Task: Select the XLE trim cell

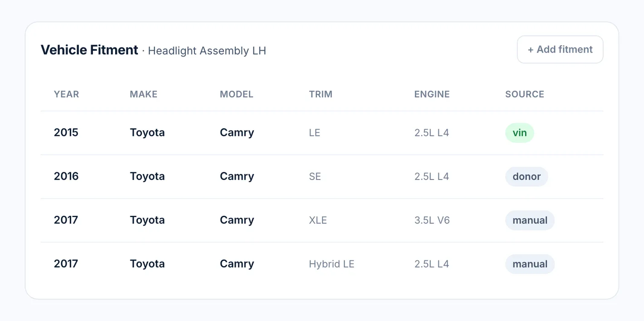Action: click(318, 220)
